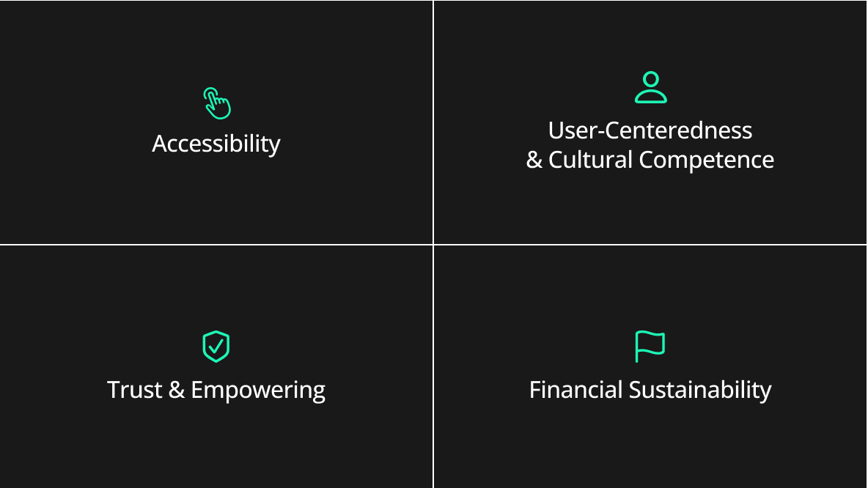
Task: Select the Trust & Empowering card
Action: click(216, 440)
